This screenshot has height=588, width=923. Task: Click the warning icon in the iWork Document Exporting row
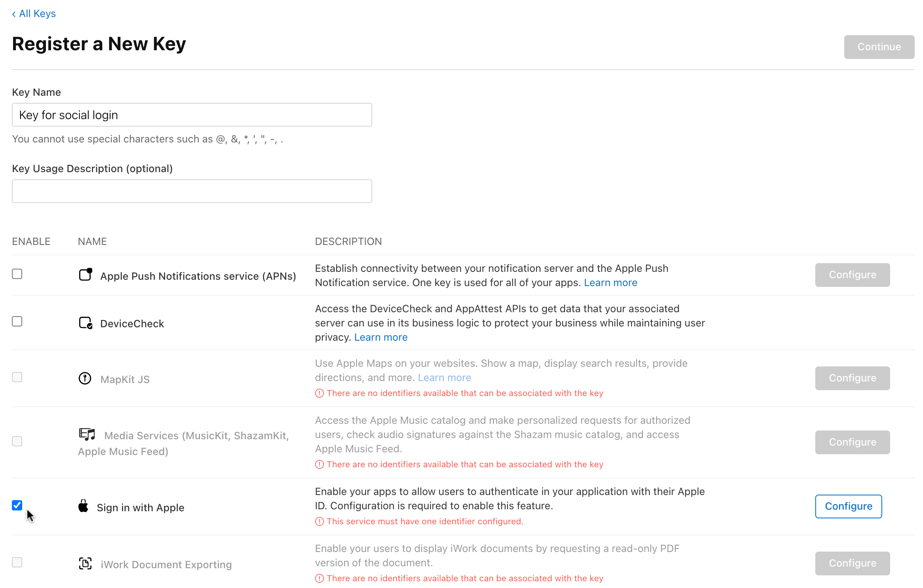point(319,579)
